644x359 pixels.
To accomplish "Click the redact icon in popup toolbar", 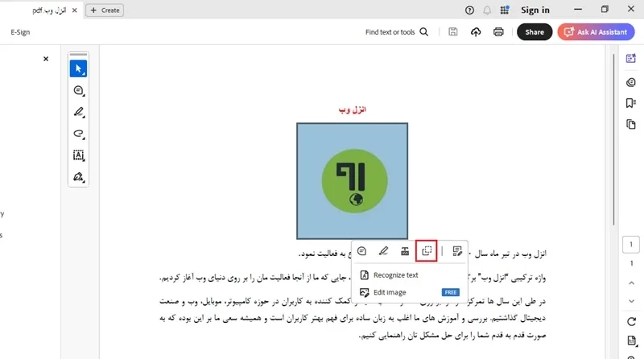I will [405, 251].
